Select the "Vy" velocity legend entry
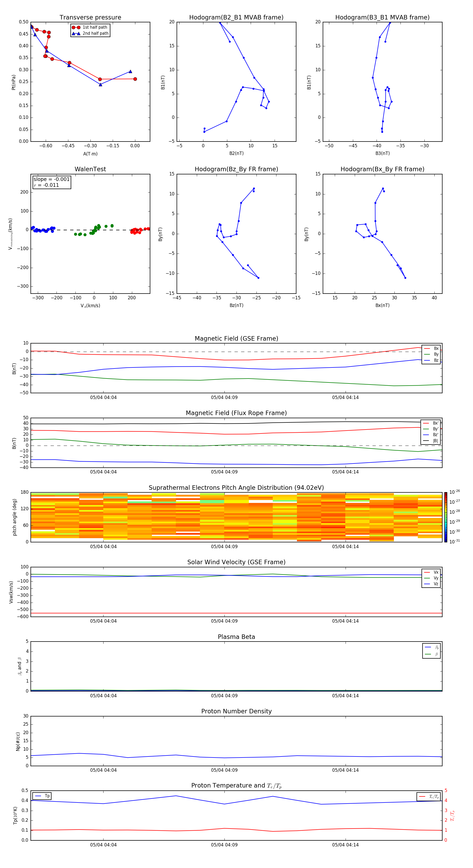473x868 pixels. tap(431, 578)
